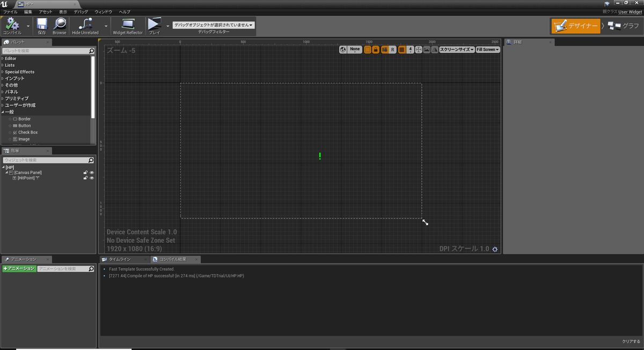The height and width of the screenshot is (350, 644).
Task: Select the Border widget in palette
Action: 24,119
